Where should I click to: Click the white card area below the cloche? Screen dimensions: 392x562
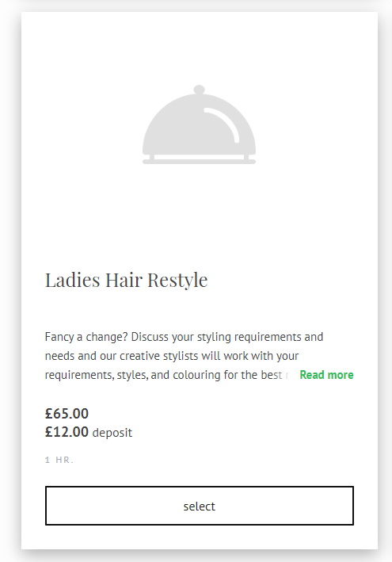tap(199, 215)
